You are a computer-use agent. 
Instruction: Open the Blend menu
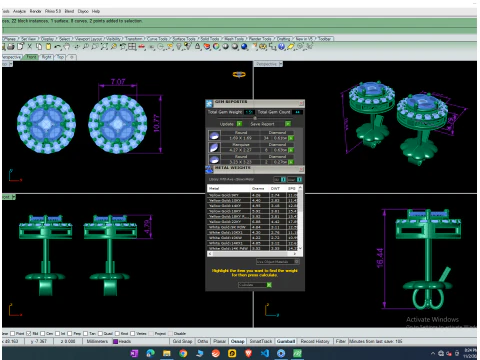(x=69, y=11)
